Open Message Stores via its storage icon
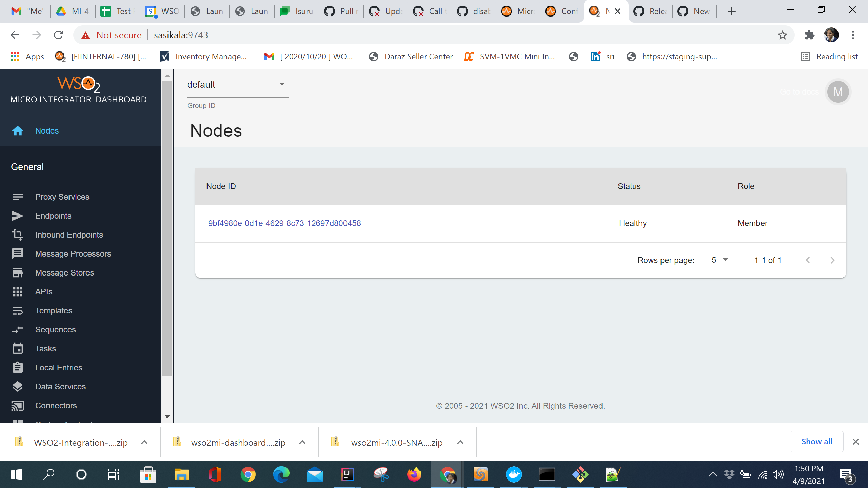The width and height of the screenshot is (868, 488). pos(18,272)
